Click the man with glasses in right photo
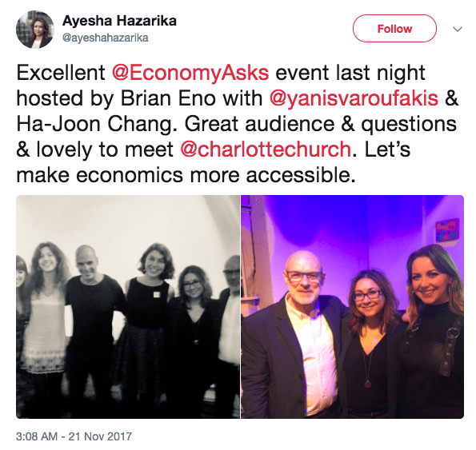The width and height of the screenshot is (476, 450). click(294, 335)
